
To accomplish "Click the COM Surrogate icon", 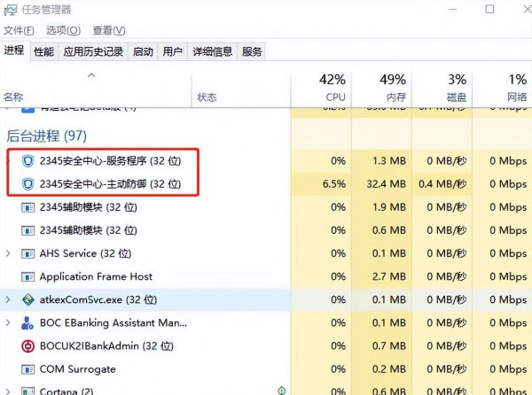I will (x=27, y=369).
